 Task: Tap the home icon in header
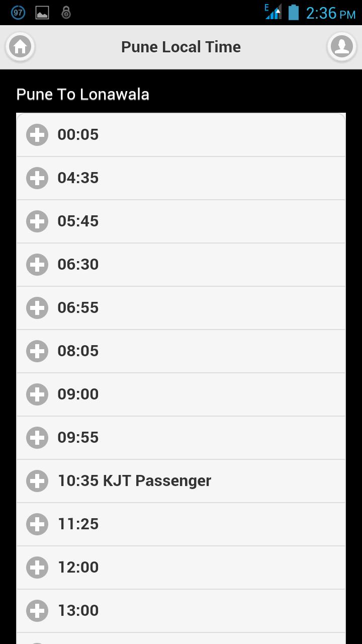point(20,47)
